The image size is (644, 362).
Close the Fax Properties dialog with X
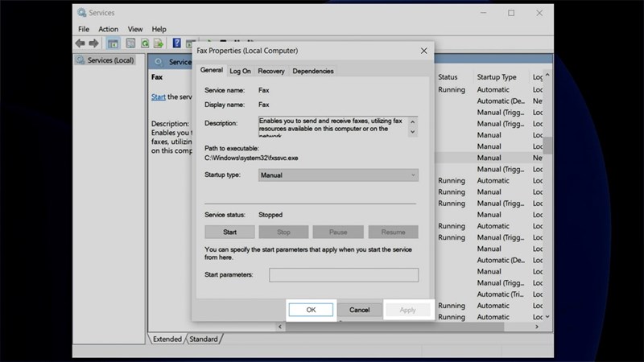[424, 51]
